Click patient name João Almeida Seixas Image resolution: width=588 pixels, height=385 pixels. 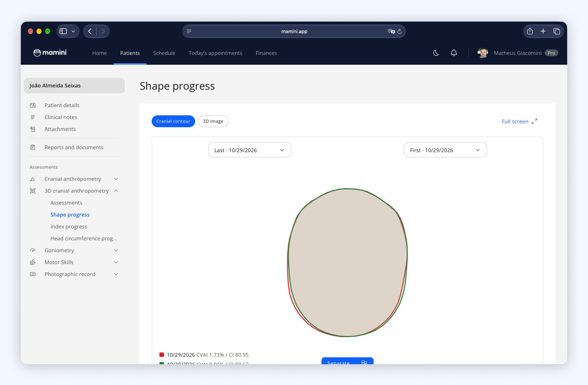[x=74, y=86]
